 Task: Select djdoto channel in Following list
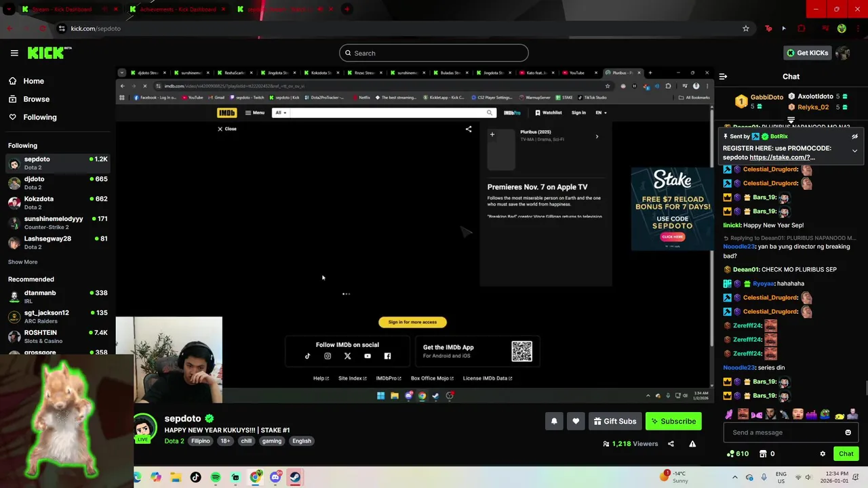[x=58, y=182]
